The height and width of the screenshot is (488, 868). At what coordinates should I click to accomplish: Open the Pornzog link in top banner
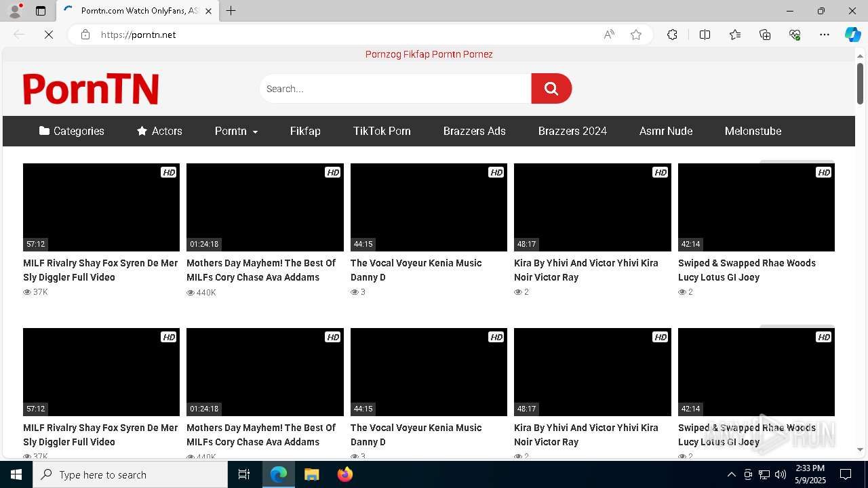tap(383, 54)
